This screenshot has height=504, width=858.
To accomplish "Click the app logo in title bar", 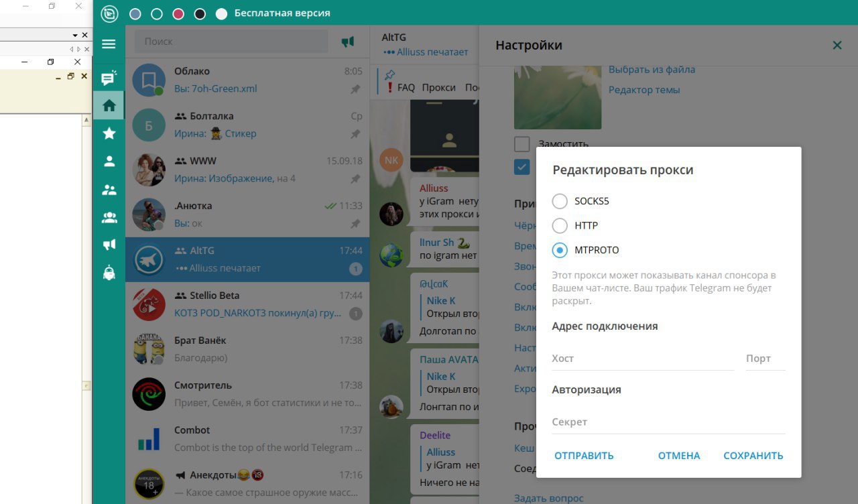I will [x=109, y=13].
